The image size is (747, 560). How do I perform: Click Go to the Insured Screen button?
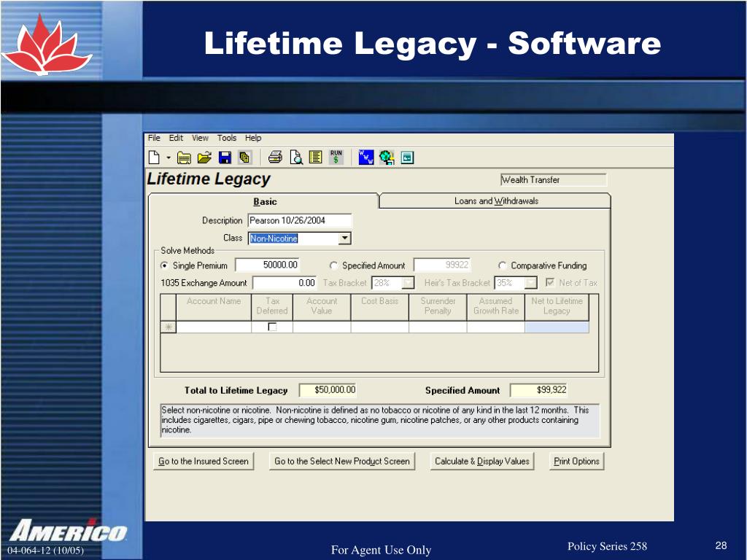tap(204, 461)
